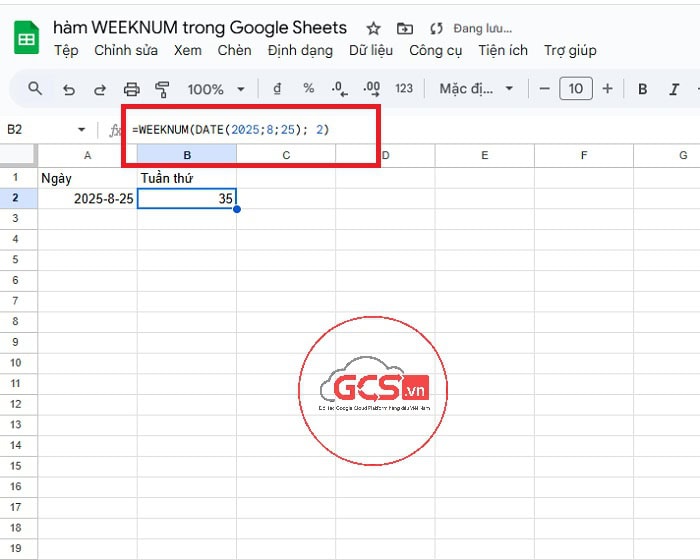Expand the 100% zoom dropdown

pyautogui.click(x=215, y=89)
